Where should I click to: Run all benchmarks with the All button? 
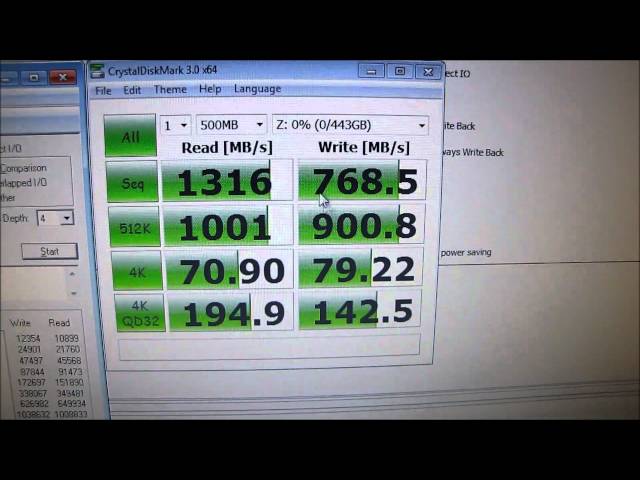click(x=130, y=136)
